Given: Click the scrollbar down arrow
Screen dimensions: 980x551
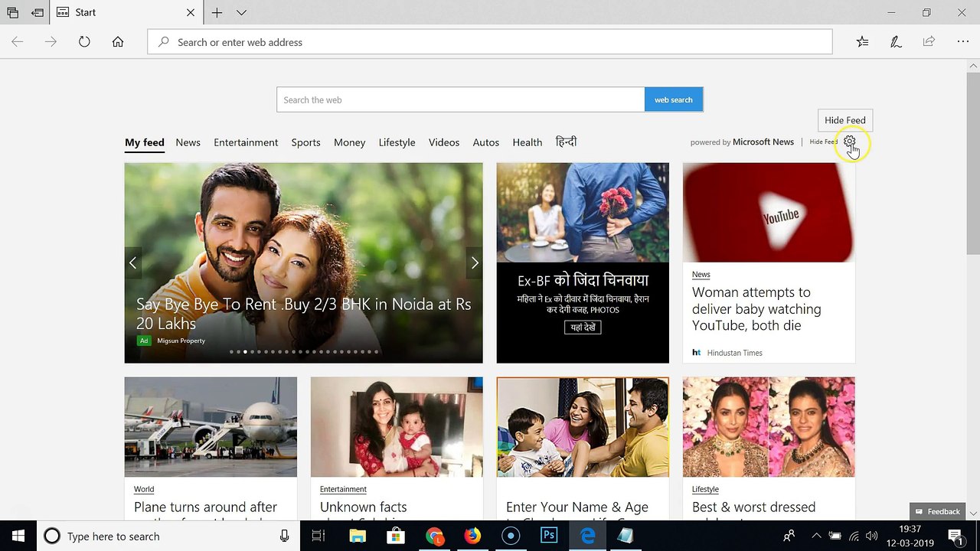Looking at the screenshot, I should (973, 514).
